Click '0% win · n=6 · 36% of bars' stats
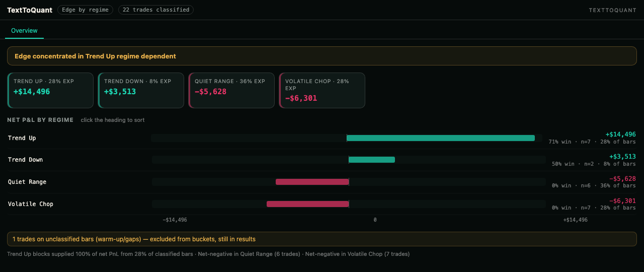 pos(594,186)
